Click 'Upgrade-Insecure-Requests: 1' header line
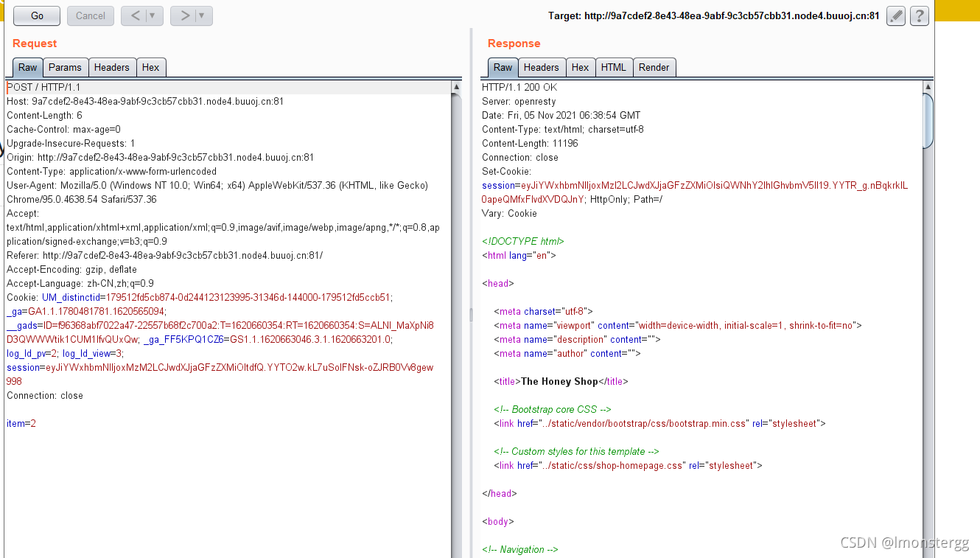This screenshot has width=980, height=558. coord(71,143)
